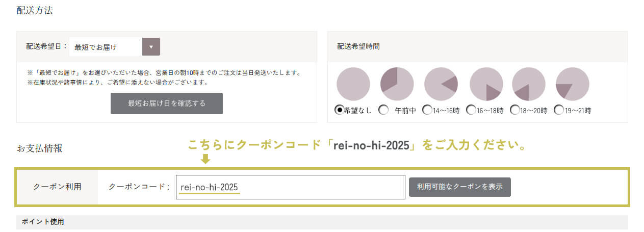The height and width of the screenshot is (232, 644).
Task: Focus the クーポンコード input field
Action: 290,187
